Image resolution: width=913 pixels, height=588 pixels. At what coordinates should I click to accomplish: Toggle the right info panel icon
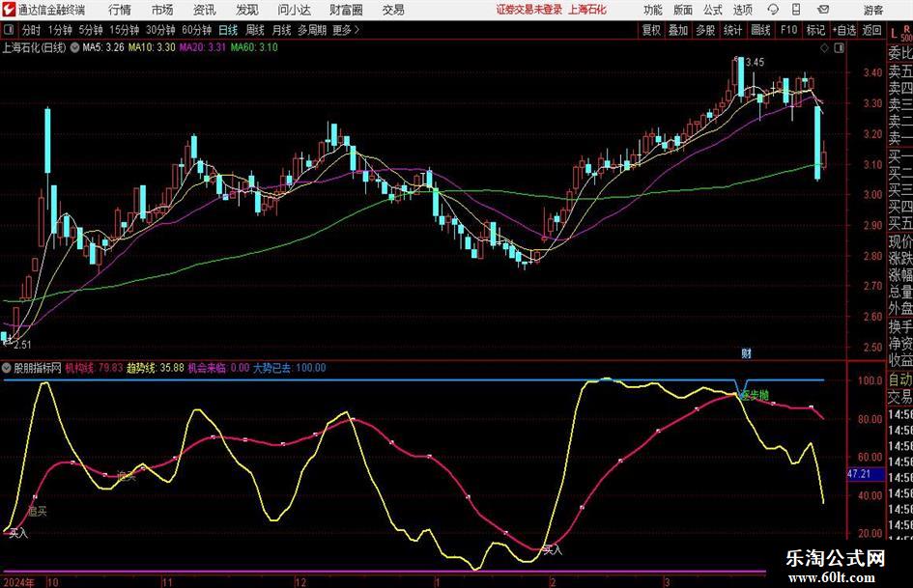tap(839, 48)
